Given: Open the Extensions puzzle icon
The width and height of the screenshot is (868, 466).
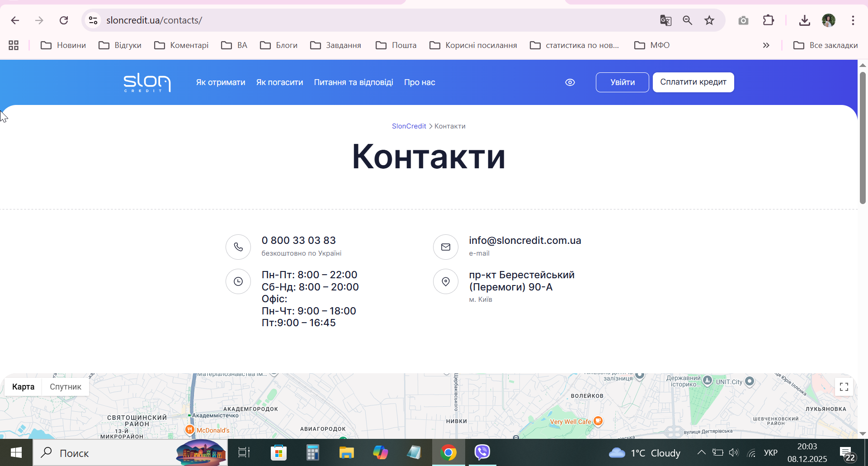Looking at the screenshot, I should point(769,20).
